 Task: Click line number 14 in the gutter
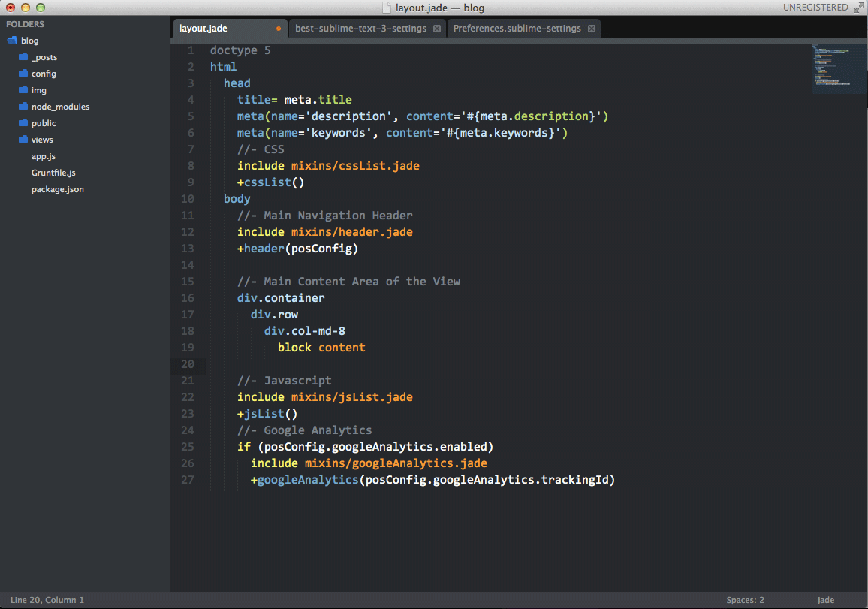click(187, 265)
